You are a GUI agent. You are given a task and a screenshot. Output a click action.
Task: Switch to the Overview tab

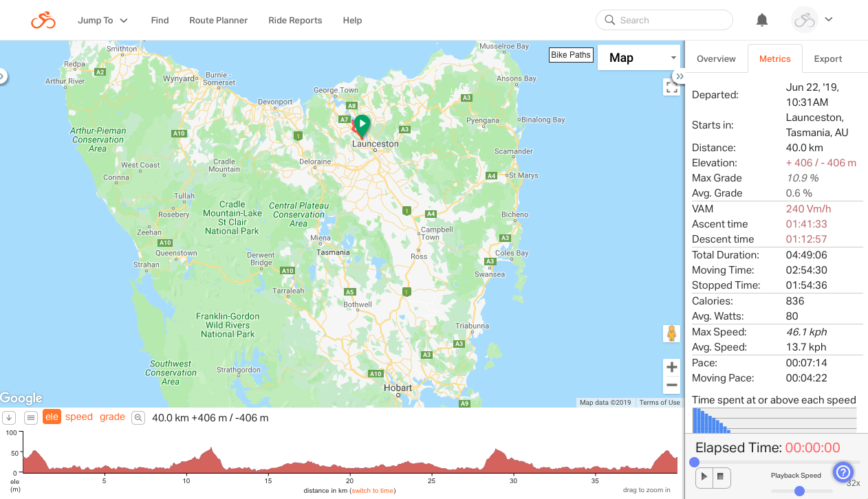click(716, 59)
